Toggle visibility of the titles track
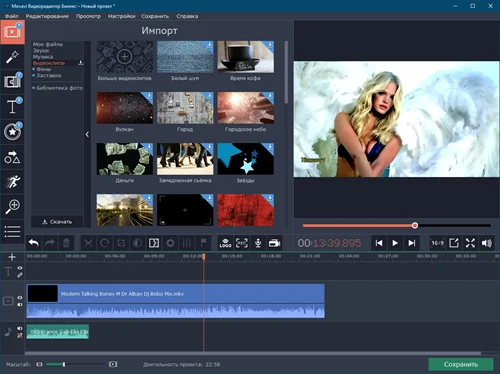 click(x=20, y=268)
